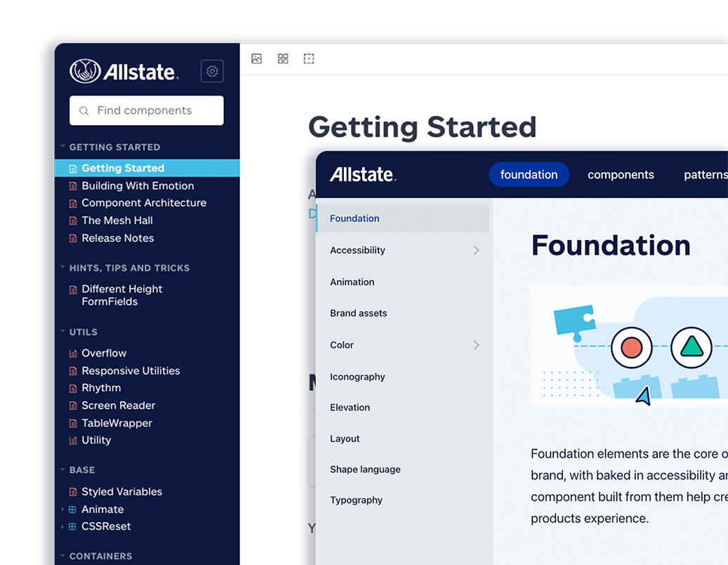Open the Brand assets menu item
Viewport: 728px width, 565px height.
359,313
